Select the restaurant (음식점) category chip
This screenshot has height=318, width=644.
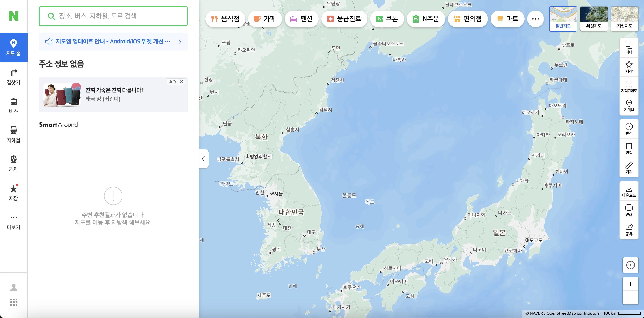tap(225, 19)
